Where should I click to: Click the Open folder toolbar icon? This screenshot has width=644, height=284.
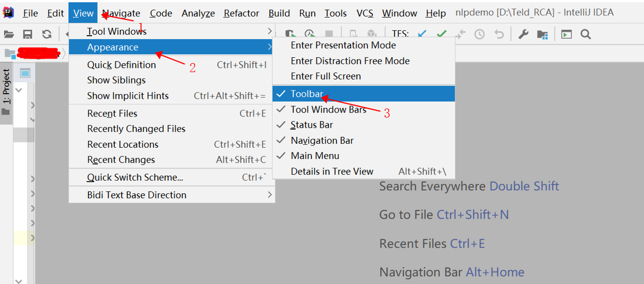pos(9,34)
